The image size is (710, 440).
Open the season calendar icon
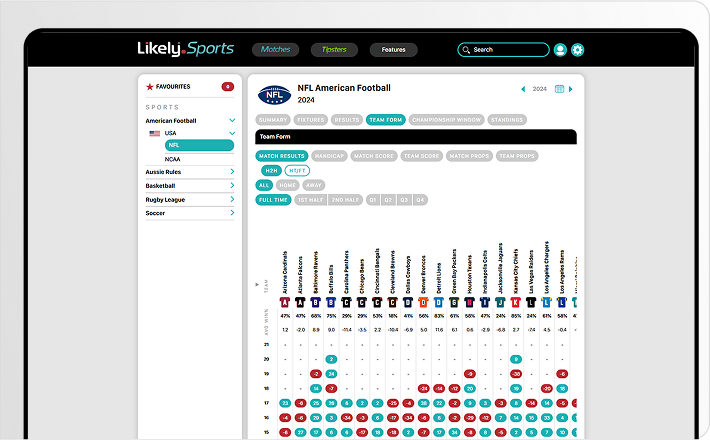coord(560,89)
